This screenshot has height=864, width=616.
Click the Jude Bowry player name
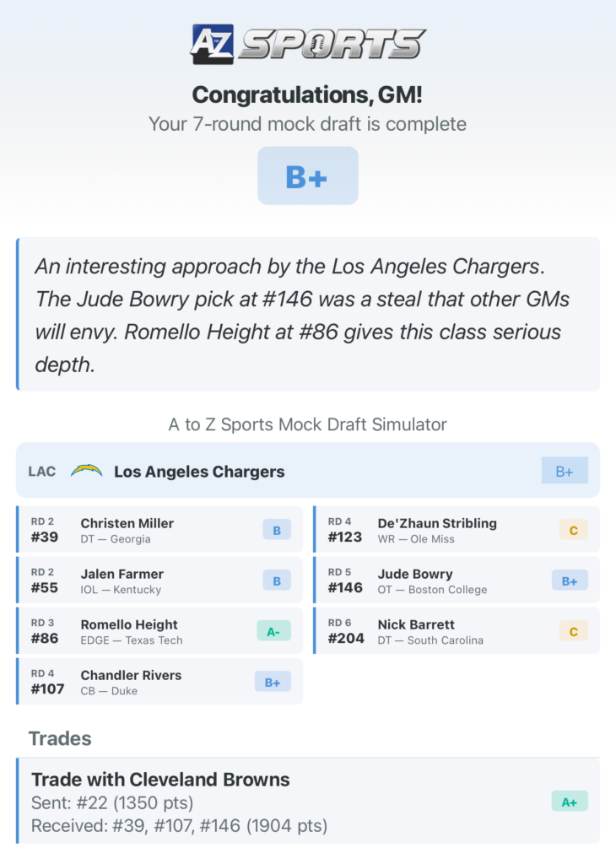pyautogui.click(x=415, y=574)
